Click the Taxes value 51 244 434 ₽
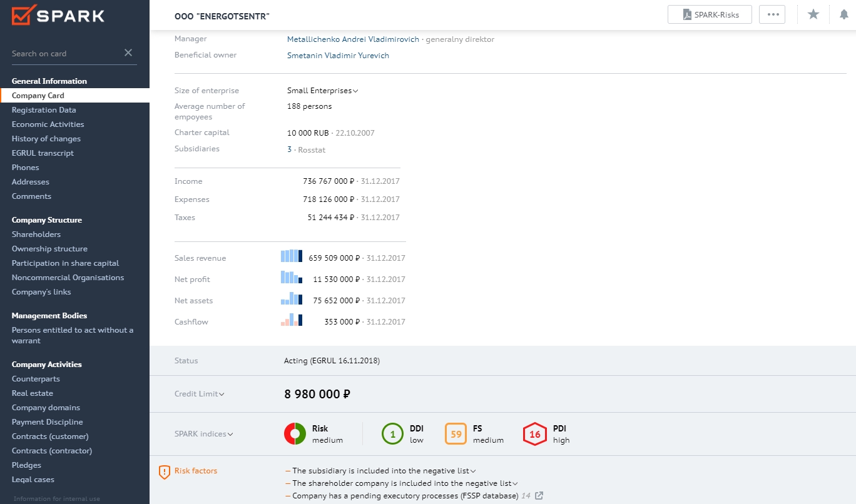 pyautogui.click(x=331, y=218)
